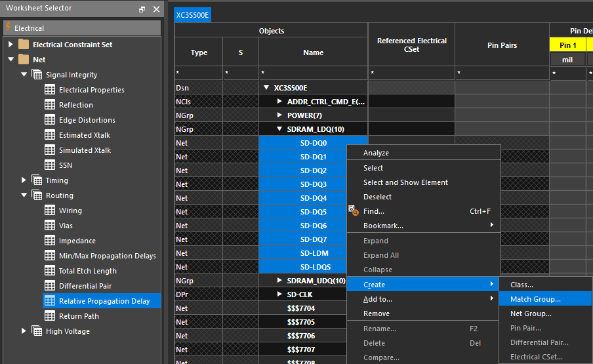Viewport: 593px width, 364px height.
Task: Choose Match Group... from the Create submenu
Action: 535,299
